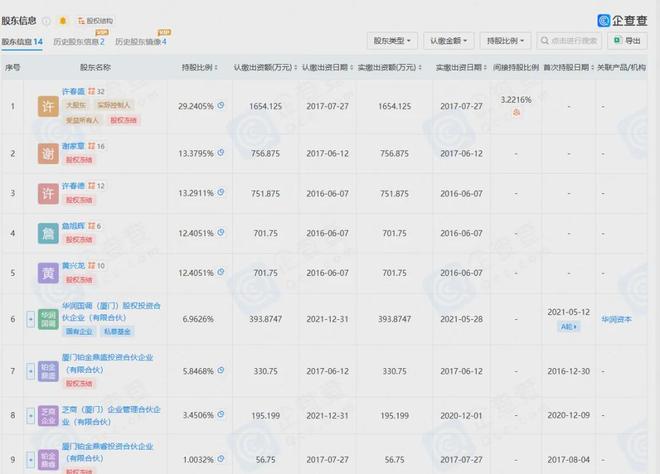
Task: Switch to the 历史股东信息 tab
Action: [x=80, y=42]
